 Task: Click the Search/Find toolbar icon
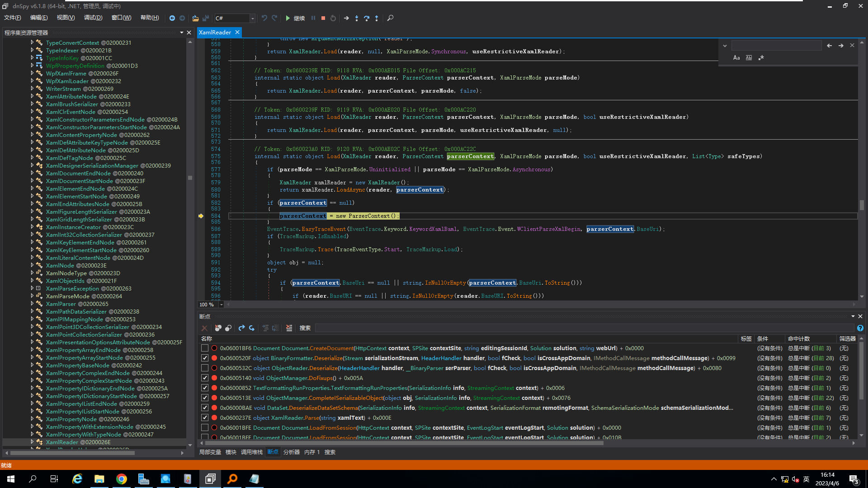coord(391,18)
